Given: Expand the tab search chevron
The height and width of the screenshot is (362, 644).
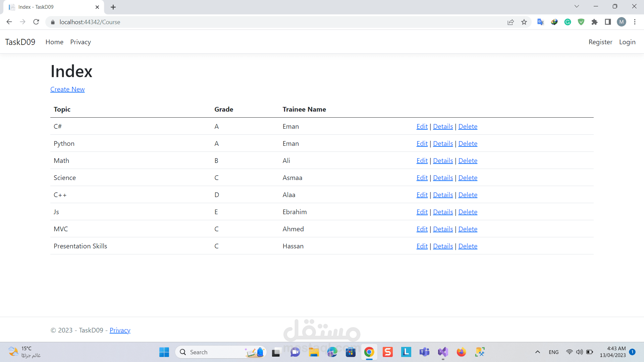Looking at the screenshot, I should coord(577,6).
